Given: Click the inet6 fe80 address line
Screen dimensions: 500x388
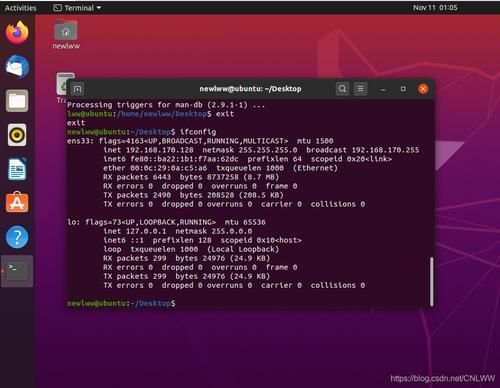Looking at the screenshot, I should (x=248, y=159).
